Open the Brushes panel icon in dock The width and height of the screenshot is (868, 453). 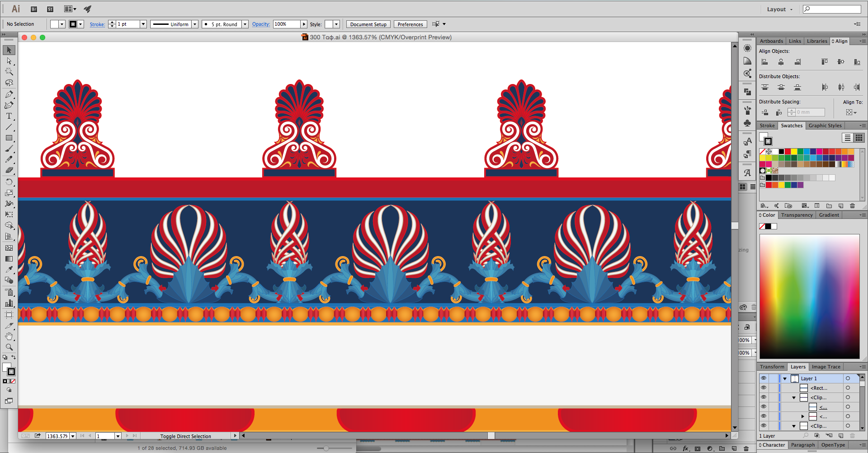(747, 110)
